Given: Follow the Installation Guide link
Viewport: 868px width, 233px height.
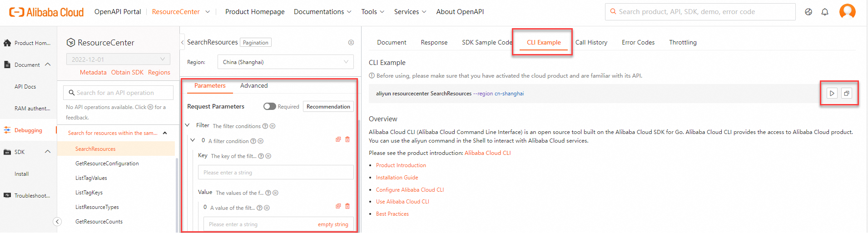Looking at the screenshot, I should click(x=397, y=178).
